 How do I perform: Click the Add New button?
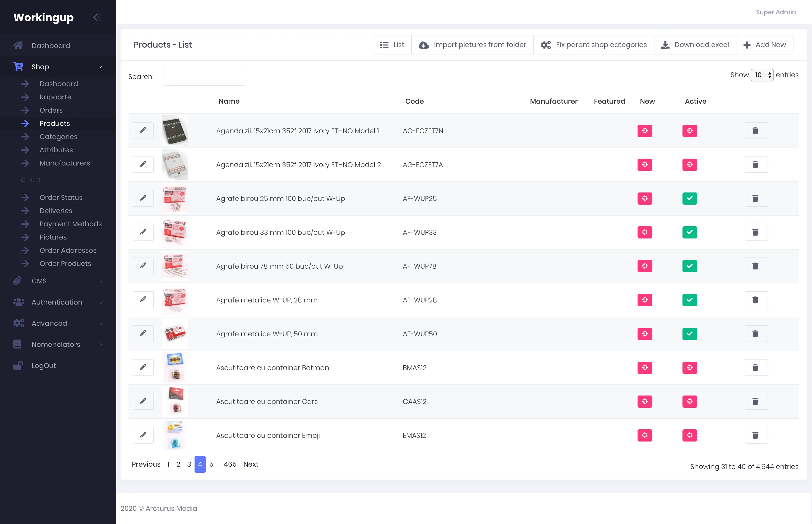[764, 45]
